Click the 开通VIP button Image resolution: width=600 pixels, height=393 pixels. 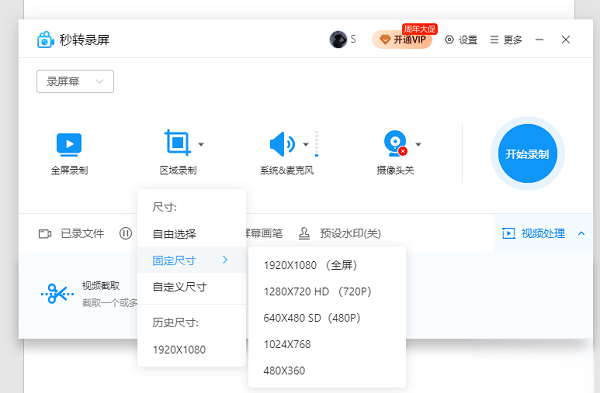pyautogui.click(x=402, y=39)
